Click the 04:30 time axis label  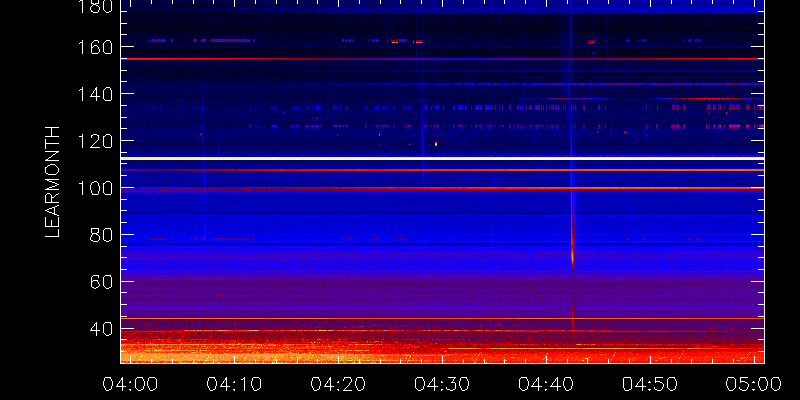442,384
